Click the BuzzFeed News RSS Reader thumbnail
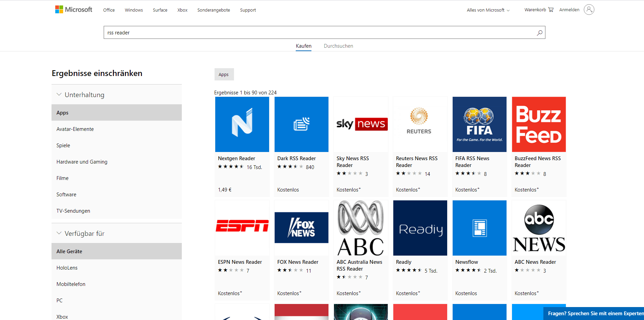The width and height of the screenshot is (644, 320). click(539, 124)
